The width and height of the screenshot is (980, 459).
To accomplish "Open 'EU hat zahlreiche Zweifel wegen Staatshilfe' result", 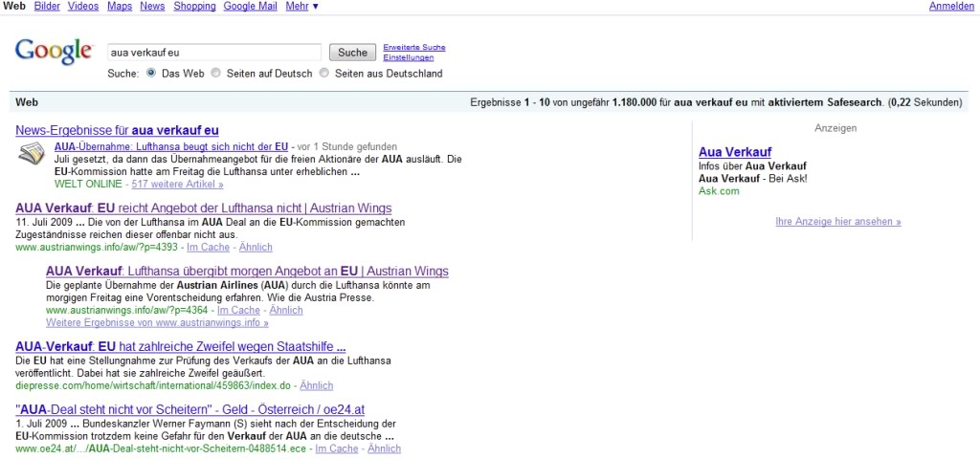I will click(x=180, y=347).
